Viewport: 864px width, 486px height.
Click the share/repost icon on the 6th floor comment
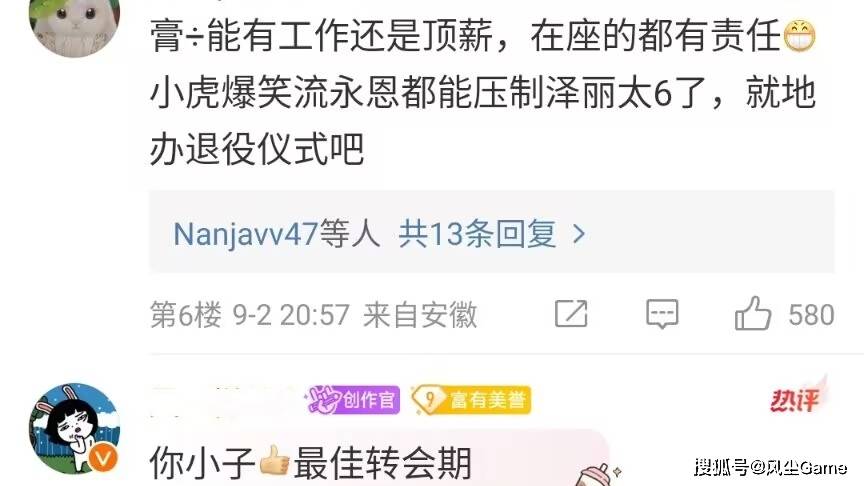click(571, 314)
